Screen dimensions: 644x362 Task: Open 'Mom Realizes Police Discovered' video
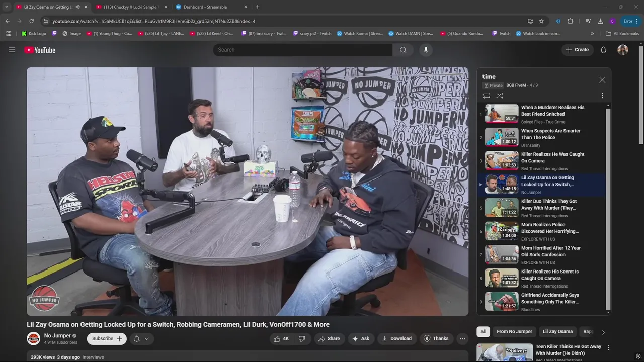point(541,231)
